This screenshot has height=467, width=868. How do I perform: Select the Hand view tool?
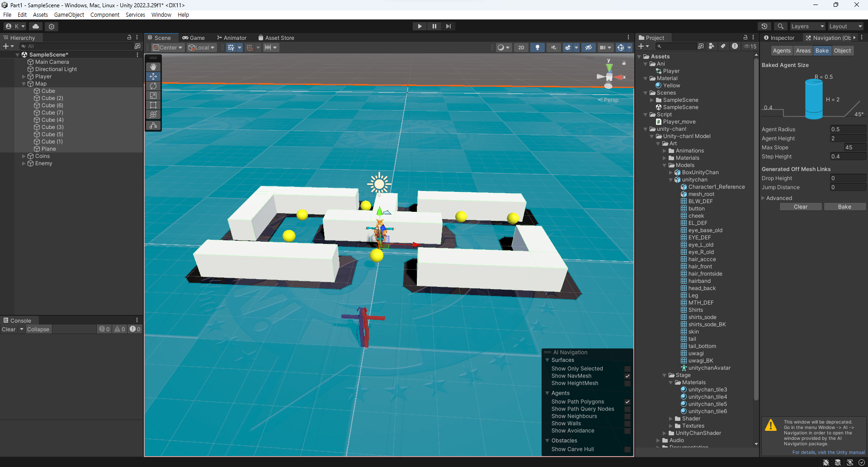153,67
